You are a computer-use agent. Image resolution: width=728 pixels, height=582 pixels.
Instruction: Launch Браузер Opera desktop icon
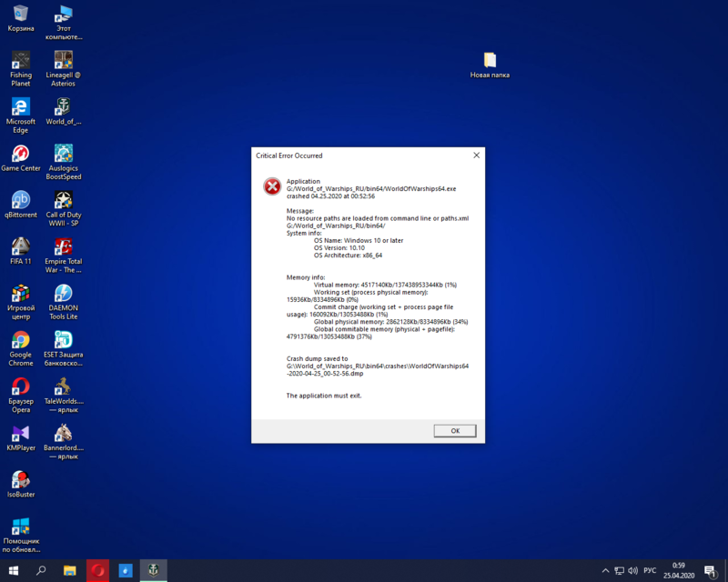click(x=21, y=396)
